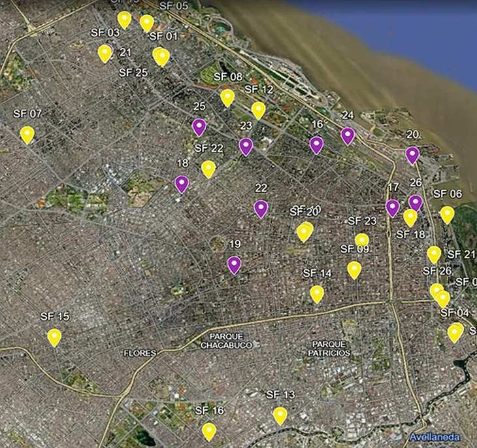Select purple pin number 25

199,126
